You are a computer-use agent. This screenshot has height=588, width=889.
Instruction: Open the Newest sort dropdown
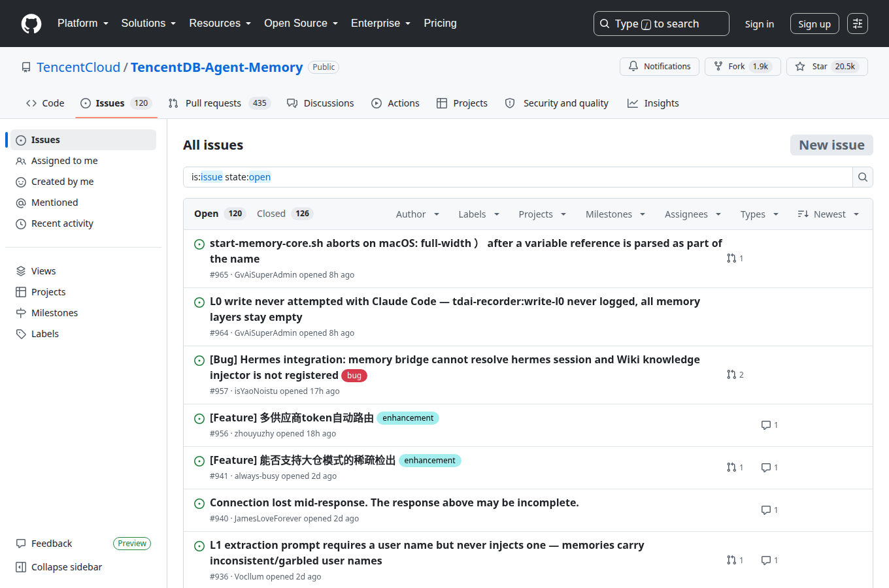828,214
